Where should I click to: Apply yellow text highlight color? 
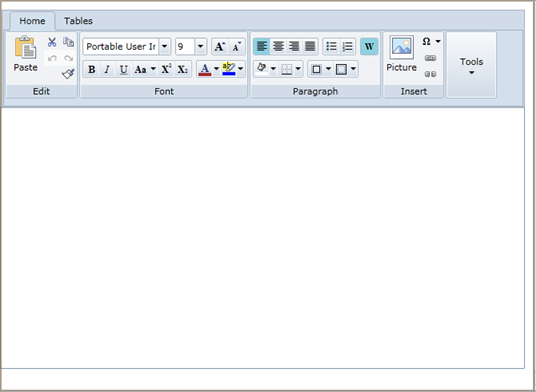click(x=229, y=69)
